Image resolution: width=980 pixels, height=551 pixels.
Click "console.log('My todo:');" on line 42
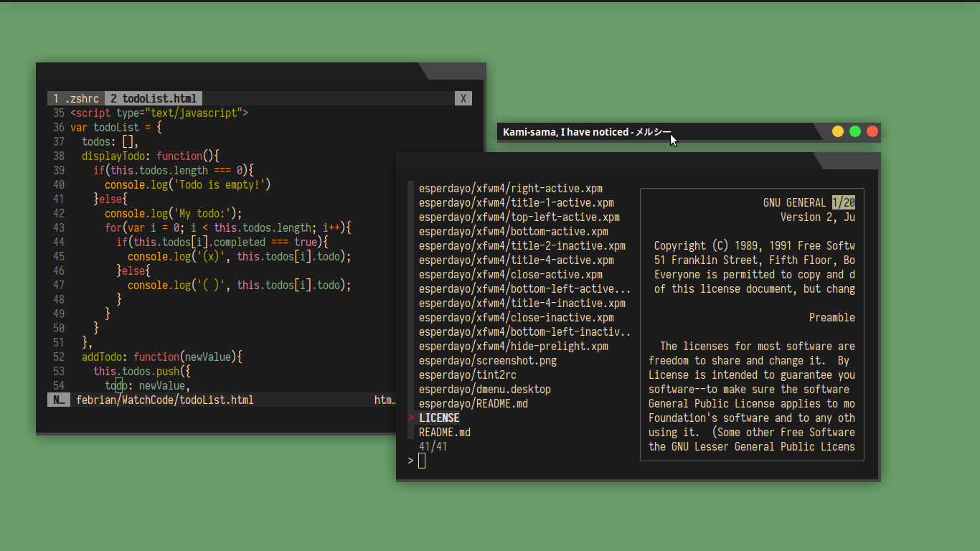(174, 214)
